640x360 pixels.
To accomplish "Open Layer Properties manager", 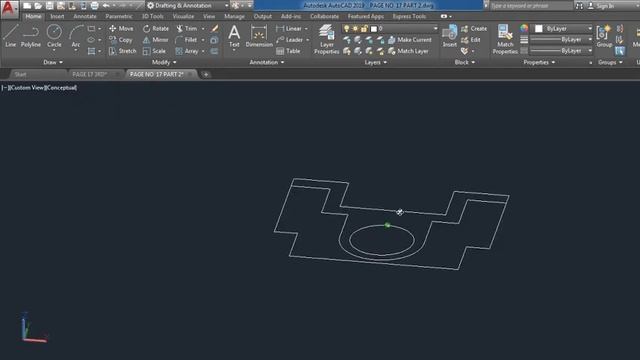I will (327, 39).
